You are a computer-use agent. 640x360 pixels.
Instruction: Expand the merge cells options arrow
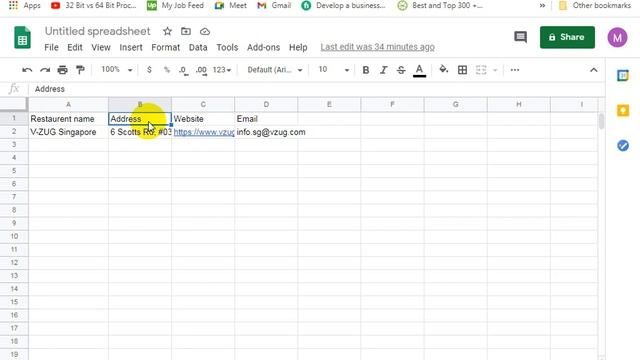[x=495, y=70]
